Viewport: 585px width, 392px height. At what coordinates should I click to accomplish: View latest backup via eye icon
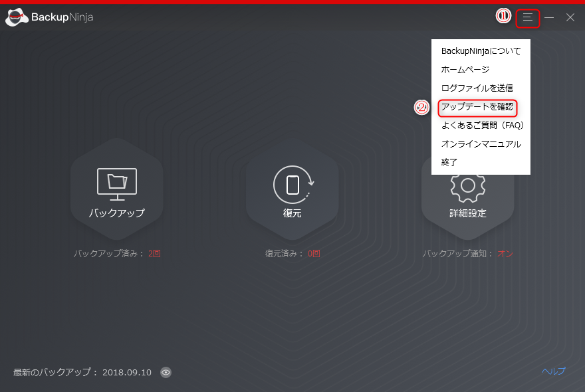pyautogui.click(x=166, y=372)
